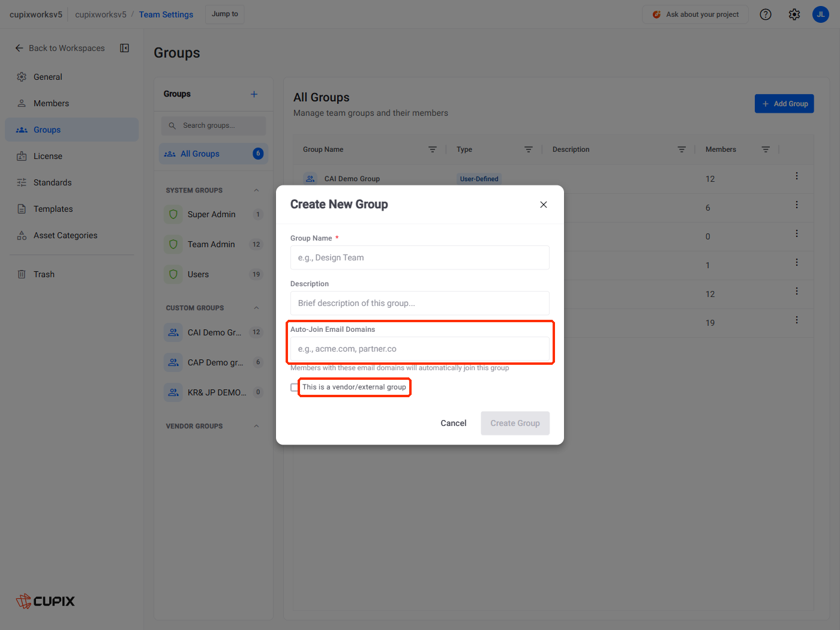Click the Auto-Join Email Domains field

point(420,349)
